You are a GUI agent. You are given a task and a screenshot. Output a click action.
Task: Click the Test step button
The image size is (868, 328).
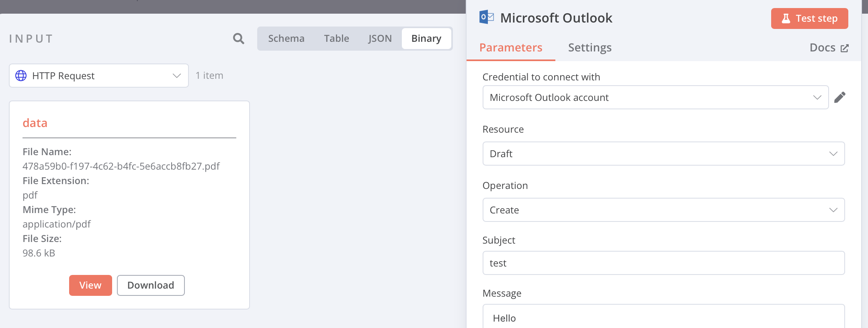point(809,18)
